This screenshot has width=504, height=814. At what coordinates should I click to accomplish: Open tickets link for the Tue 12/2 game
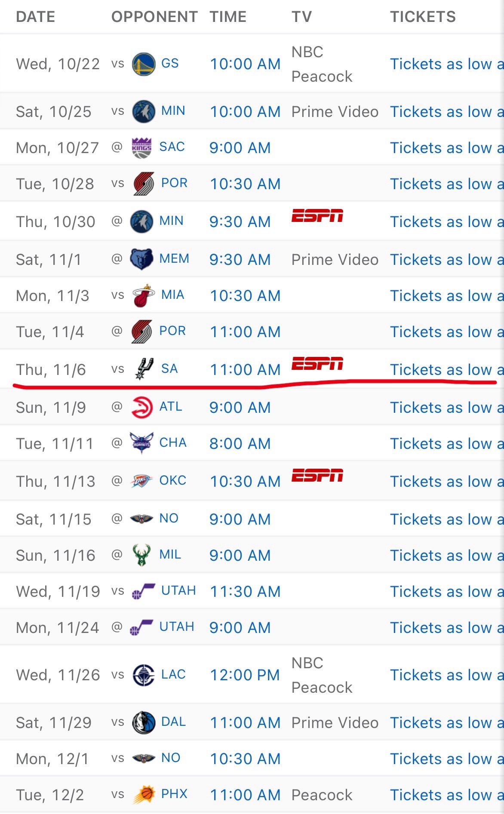point(446,795)
